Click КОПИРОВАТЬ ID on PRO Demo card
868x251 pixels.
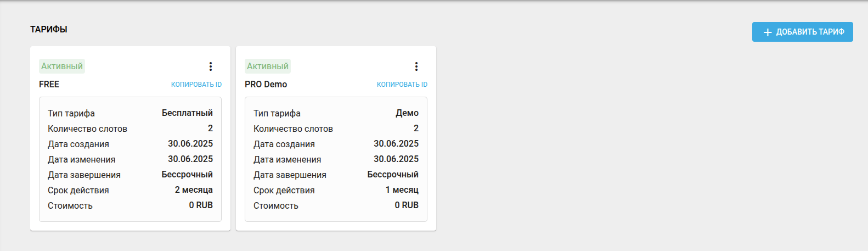[x=402, y=85]
